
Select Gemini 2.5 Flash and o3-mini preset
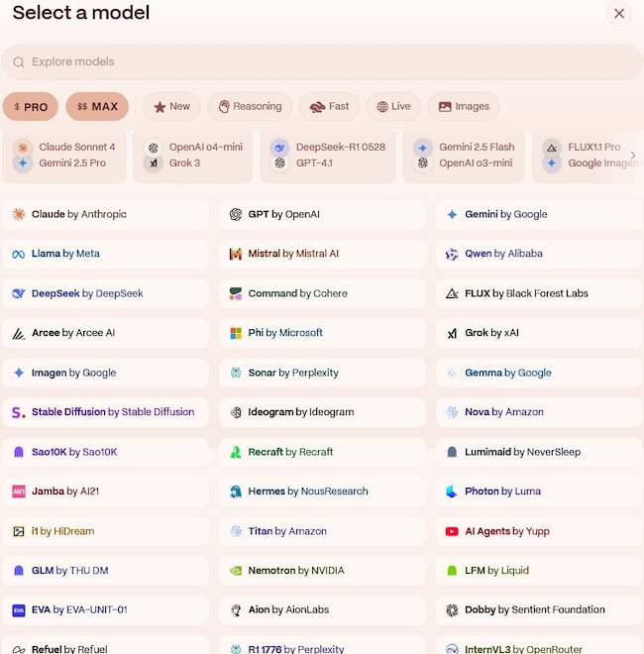pyautogui.click(x=464, y=156)
